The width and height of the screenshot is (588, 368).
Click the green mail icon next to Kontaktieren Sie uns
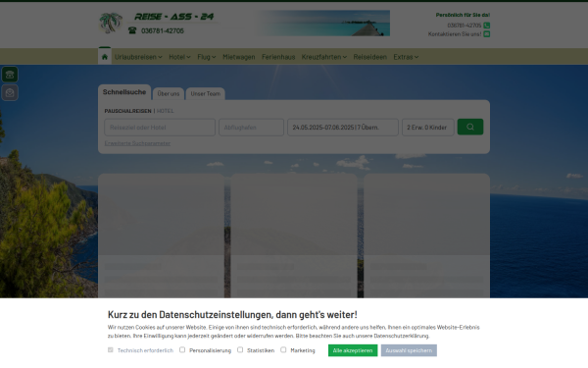[486, 33]
